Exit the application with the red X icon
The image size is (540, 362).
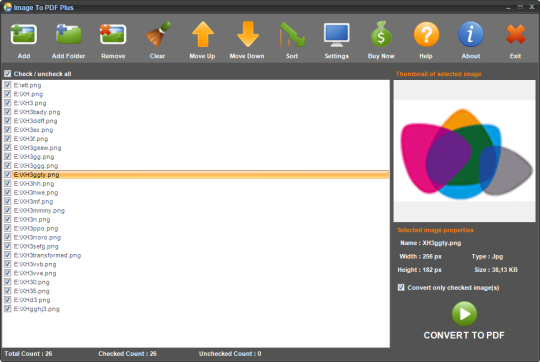point(515,34)
